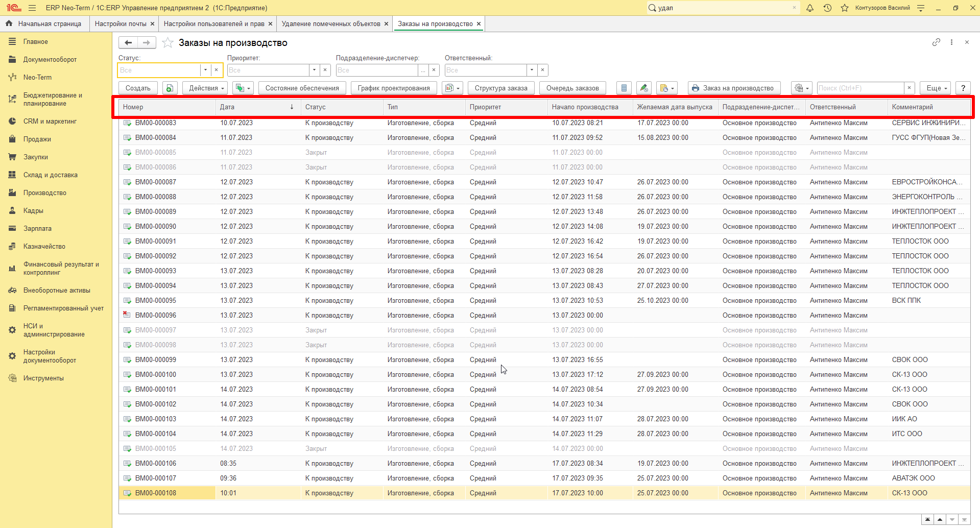The width and height of the screenshot is (980, 528).
Task: Add Заказы на производство to favorites
Action: pyautogui.click(x=168, y=43)
